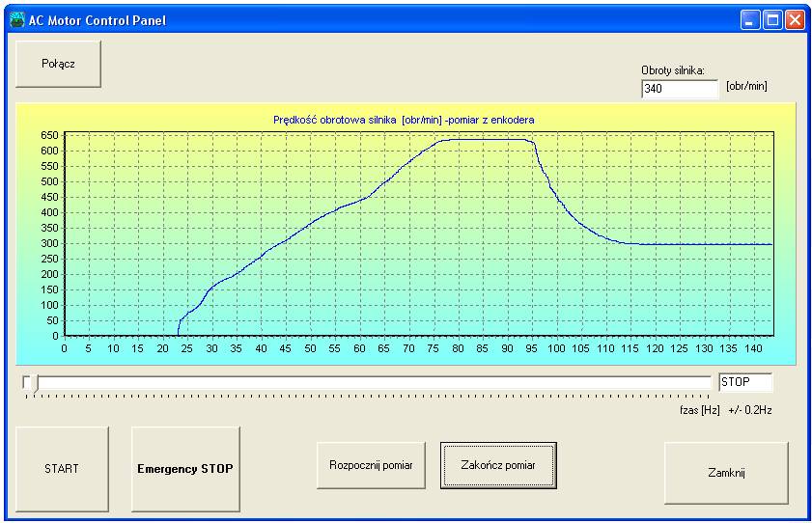Start the motor with START button

pos(62,469)
